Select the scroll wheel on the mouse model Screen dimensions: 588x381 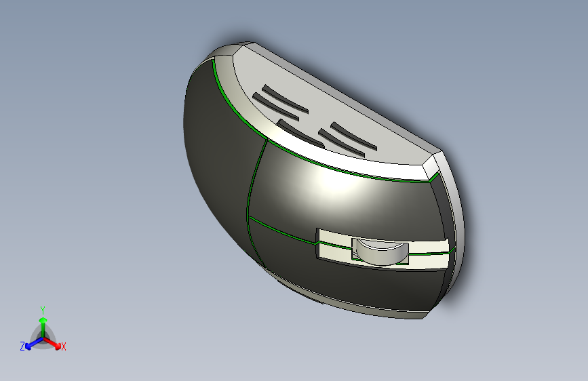pos(382,252)
